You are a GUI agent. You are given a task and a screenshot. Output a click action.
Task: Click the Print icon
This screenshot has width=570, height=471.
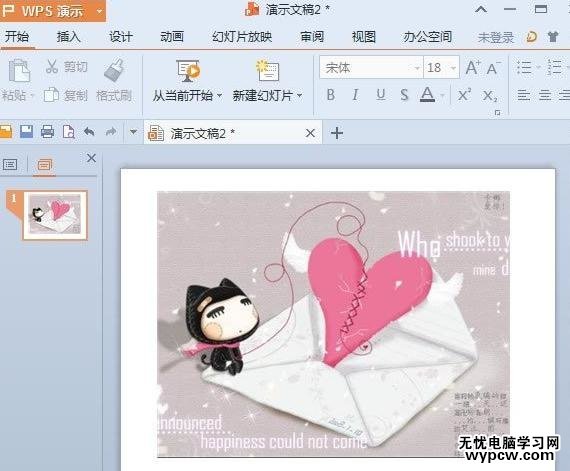[47, 132]
